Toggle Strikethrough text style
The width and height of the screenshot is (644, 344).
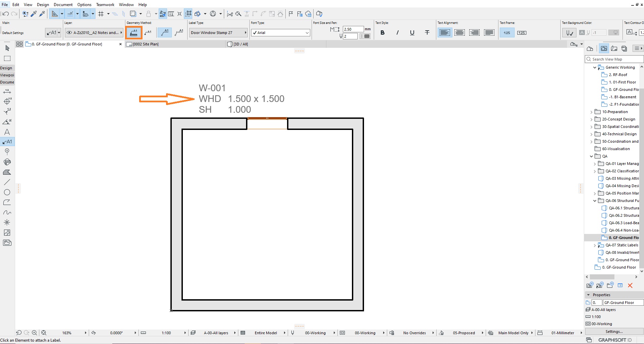click(427, 33)
